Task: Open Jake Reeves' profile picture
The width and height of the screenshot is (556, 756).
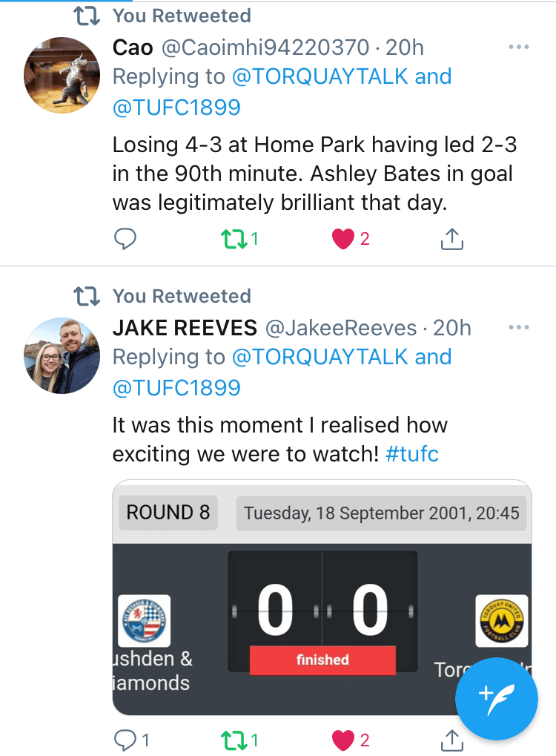Action: [x=62, y=355]
